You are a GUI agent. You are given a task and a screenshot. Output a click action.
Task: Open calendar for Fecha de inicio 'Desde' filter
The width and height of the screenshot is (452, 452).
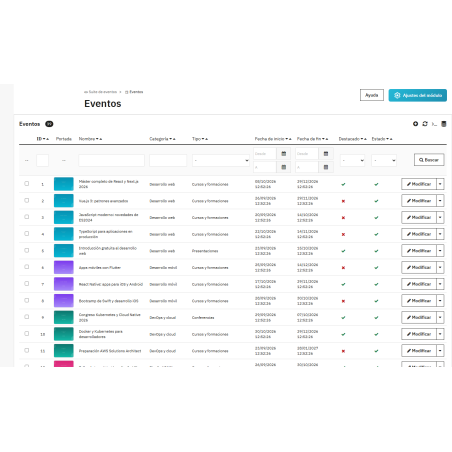[x=284, y=154]
